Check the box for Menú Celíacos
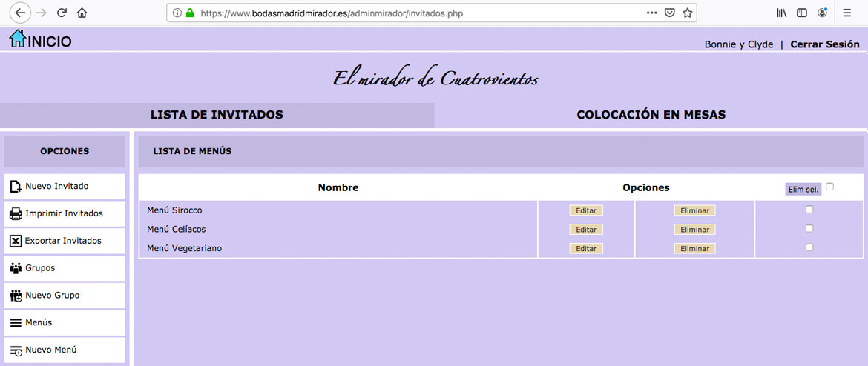 pyautogui.click(x=809, y=228)
